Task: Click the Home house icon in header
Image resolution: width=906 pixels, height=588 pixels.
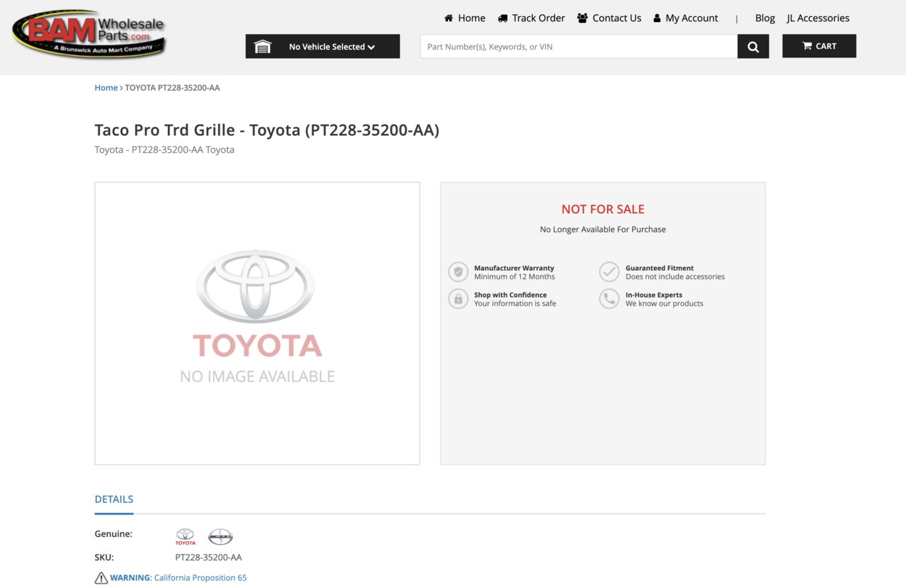Action: (x=448, y=18)
